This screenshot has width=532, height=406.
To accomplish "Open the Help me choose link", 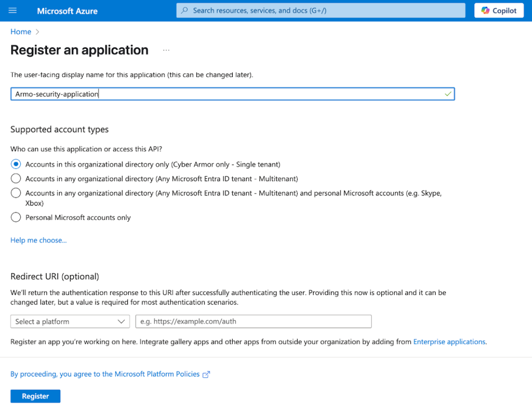I will [38, 240].
